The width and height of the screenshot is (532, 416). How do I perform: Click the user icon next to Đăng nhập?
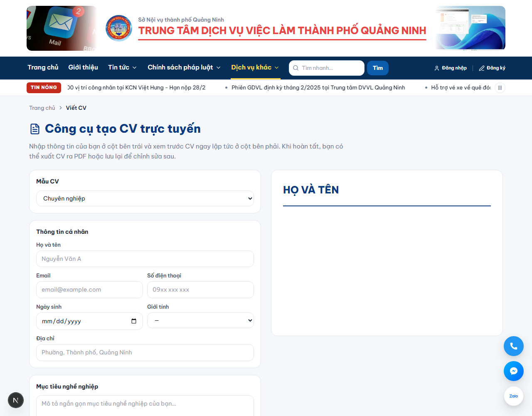pyautogui.click(x=437, y=68)
